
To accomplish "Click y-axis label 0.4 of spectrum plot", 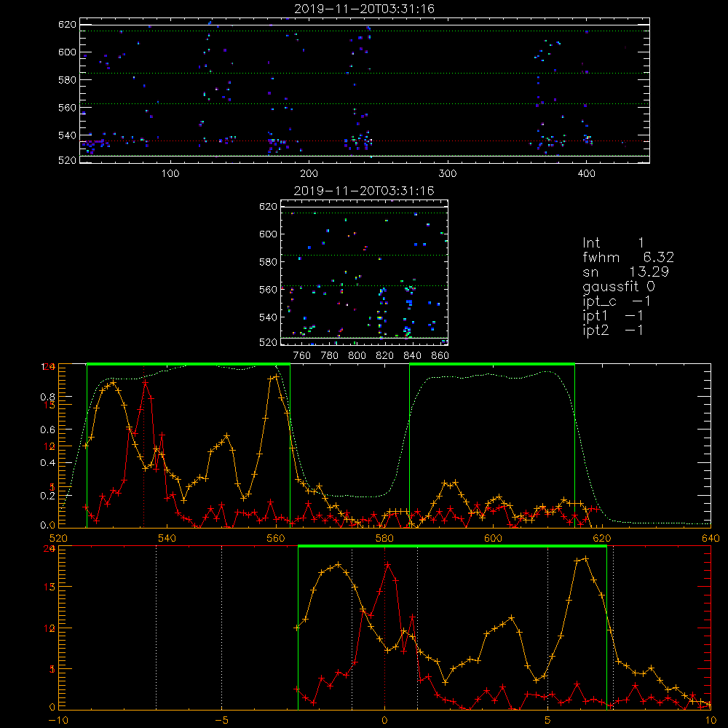I will [47, 463].
